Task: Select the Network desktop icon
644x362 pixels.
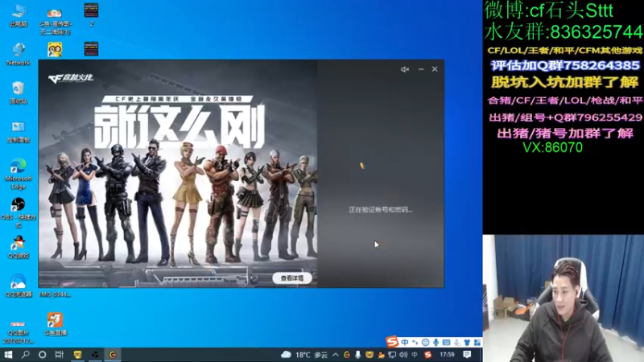Action: [18, 54]
